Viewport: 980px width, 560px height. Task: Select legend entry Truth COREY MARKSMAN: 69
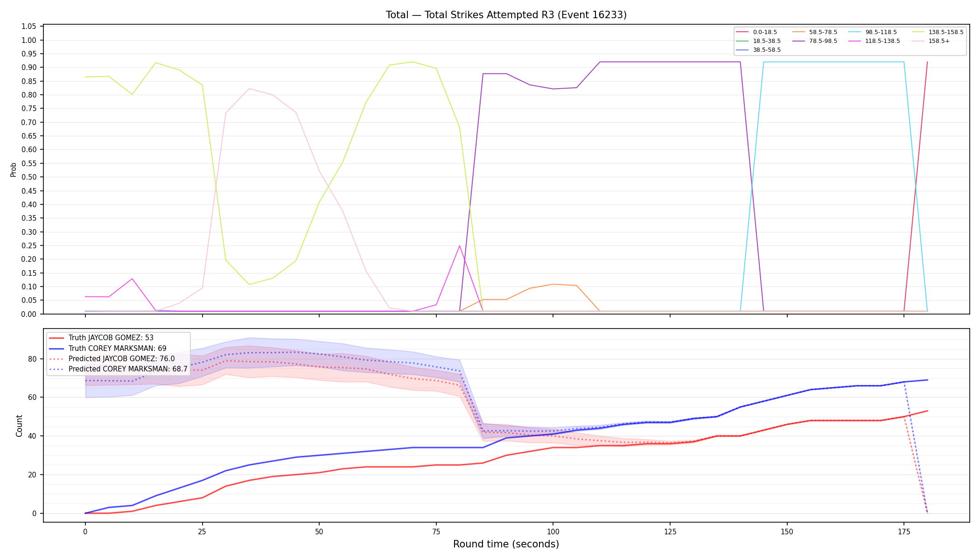click(117, 348)
